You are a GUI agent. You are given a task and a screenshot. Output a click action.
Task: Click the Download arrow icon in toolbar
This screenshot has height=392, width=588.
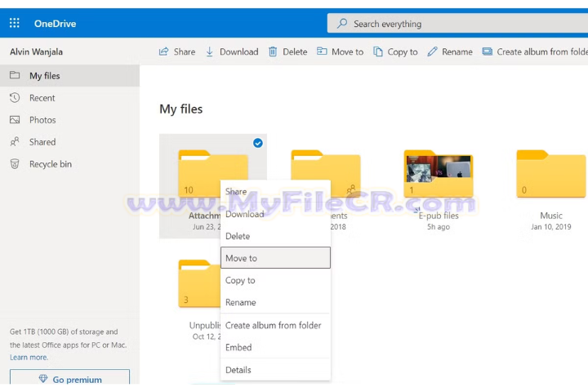(210, 51)
